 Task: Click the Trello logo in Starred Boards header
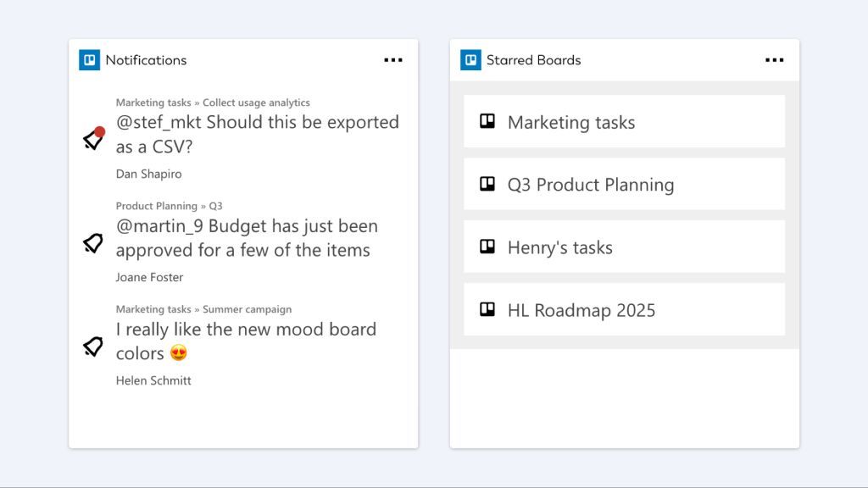(x=470, y=60)
